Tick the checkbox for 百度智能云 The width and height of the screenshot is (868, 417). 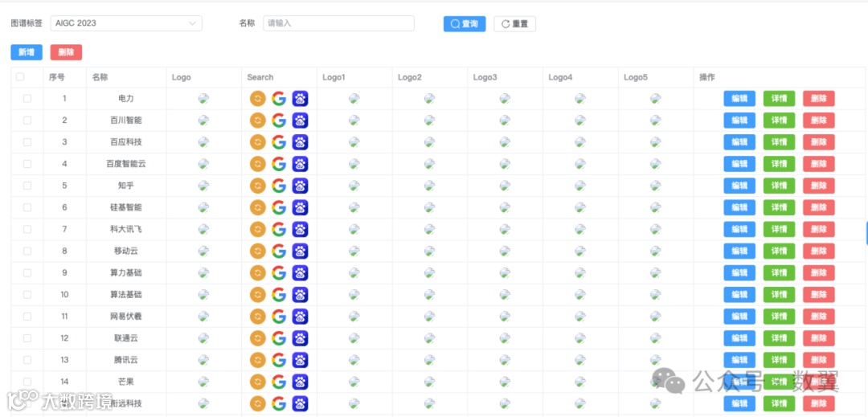pos(27,164)
